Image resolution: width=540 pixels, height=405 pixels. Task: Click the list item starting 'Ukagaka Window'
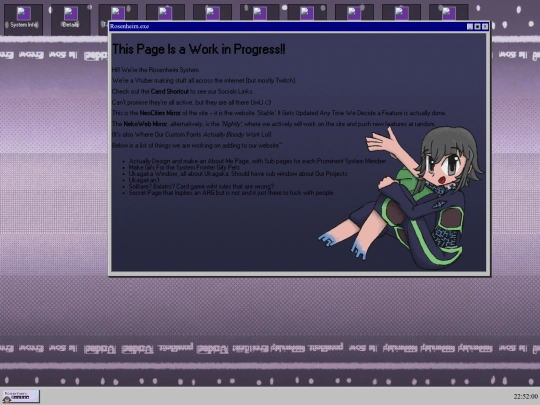click(x=238, y=174)
